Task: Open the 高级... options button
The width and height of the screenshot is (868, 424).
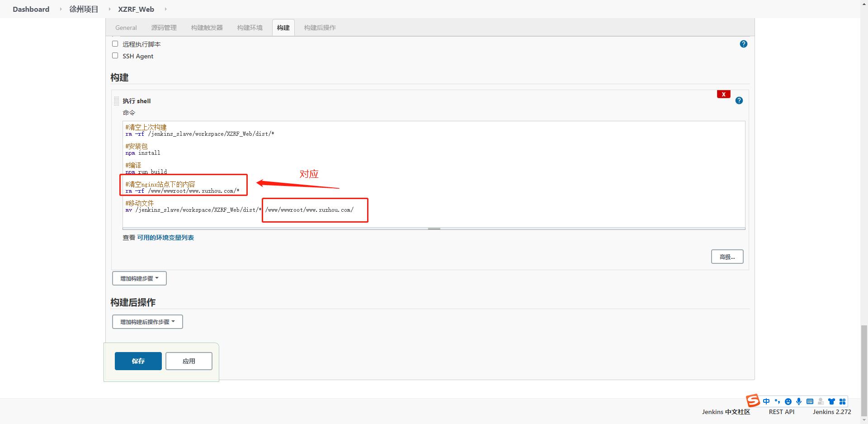Action: coord(727,257)
